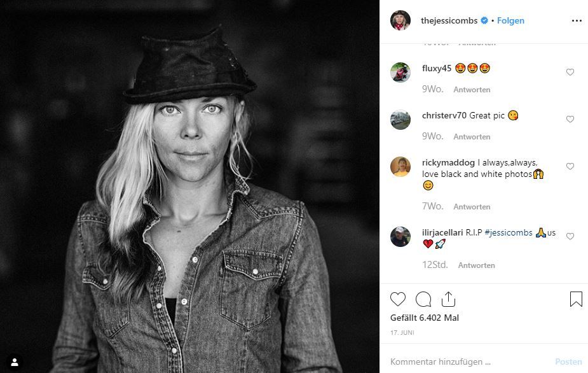
Task: Open the three-dot more options menu
Action: click(577, 20)
